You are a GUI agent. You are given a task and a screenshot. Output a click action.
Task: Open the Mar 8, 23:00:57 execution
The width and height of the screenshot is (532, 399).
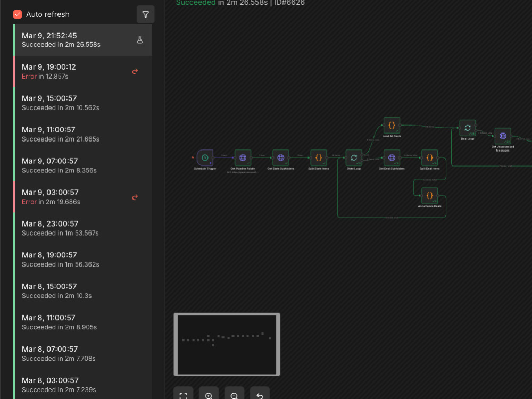tap(83, 228)
